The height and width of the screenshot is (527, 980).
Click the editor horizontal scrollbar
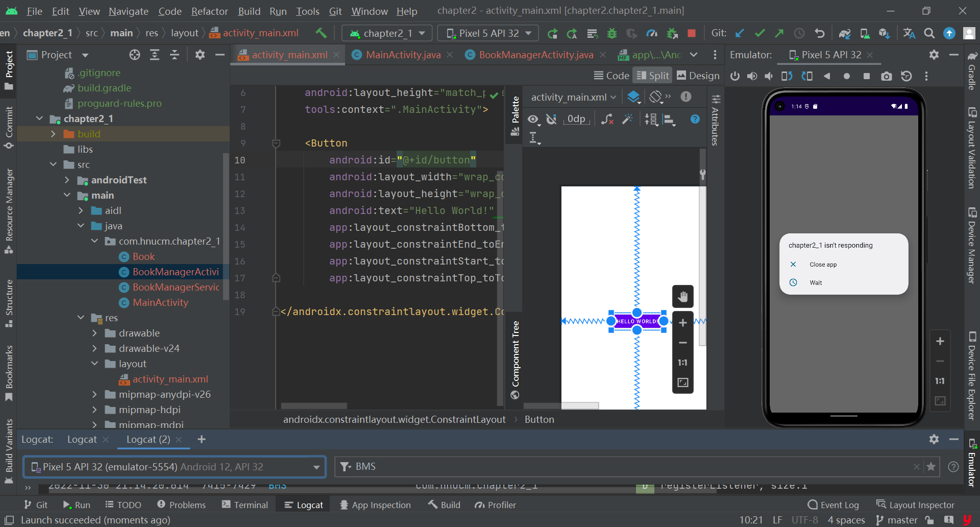[x=314, y=406]
